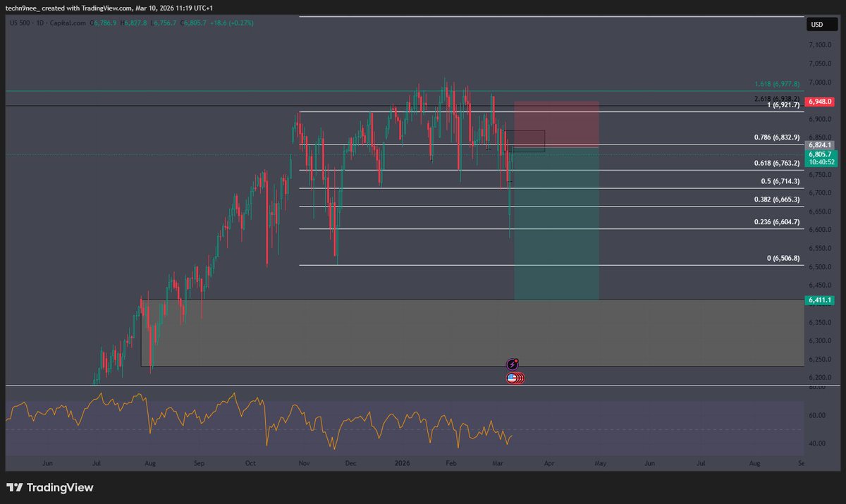Click the green profit zone of short position
The width and height of the screenshot is (846, 504).
click(556, 223)
